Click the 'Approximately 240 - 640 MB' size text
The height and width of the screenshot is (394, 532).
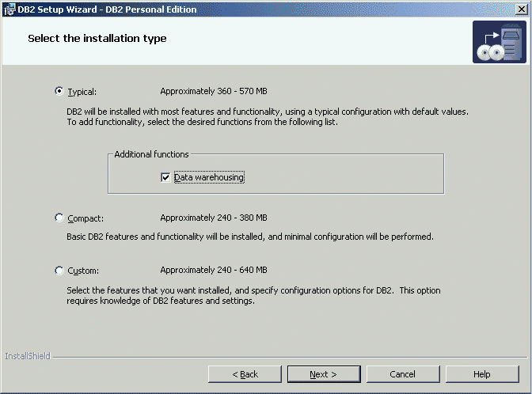tap(214, 270)
